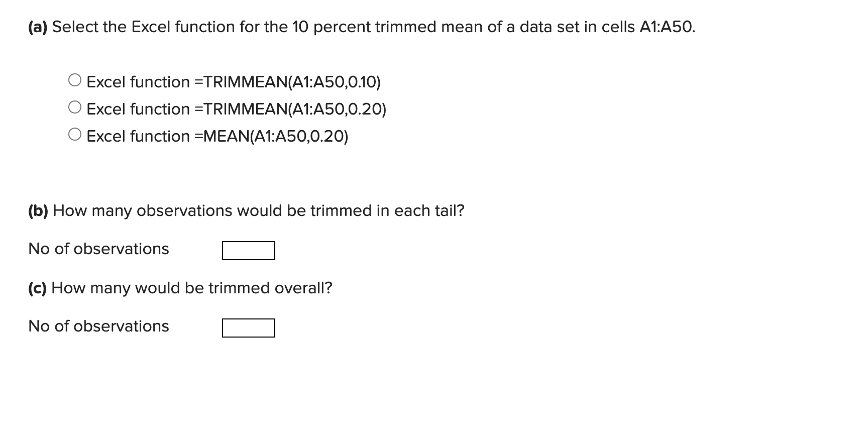Screen dimensions: 868x438
Task: Click inside the trimmed-per-tail answer field
Action: tap(248, 251)
